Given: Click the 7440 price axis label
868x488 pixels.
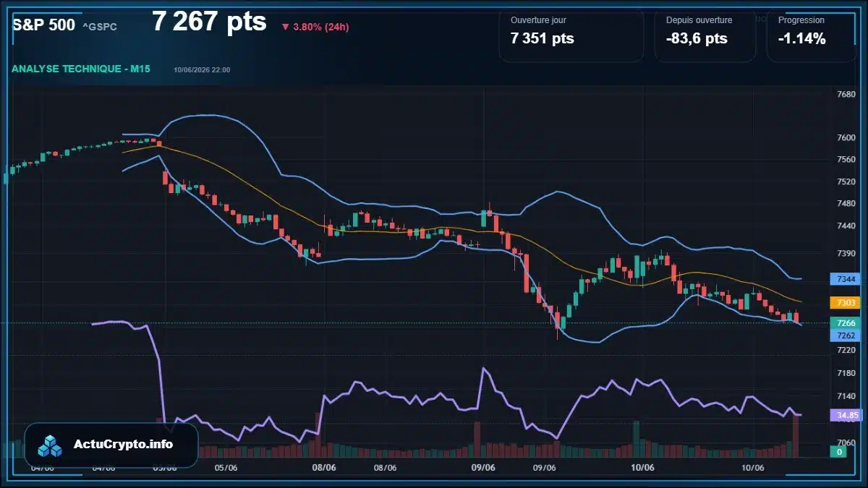Looking at the screenshot, I should click(x=846, y=226).
